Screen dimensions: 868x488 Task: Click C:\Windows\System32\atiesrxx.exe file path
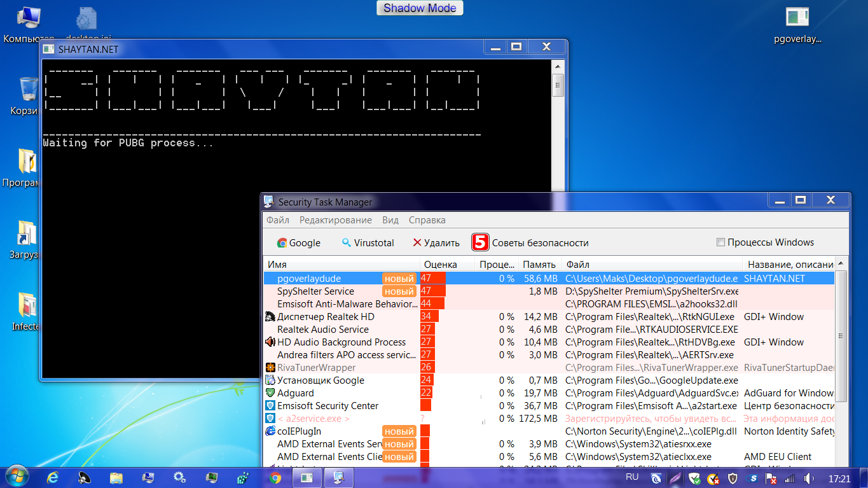pyautogui.click(x=638, y=444)
